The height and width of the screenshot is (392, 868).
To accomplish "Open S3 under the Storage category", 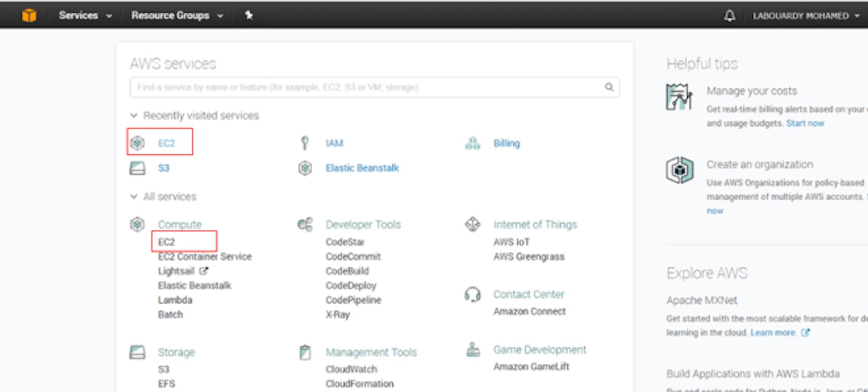I will 164,369.
